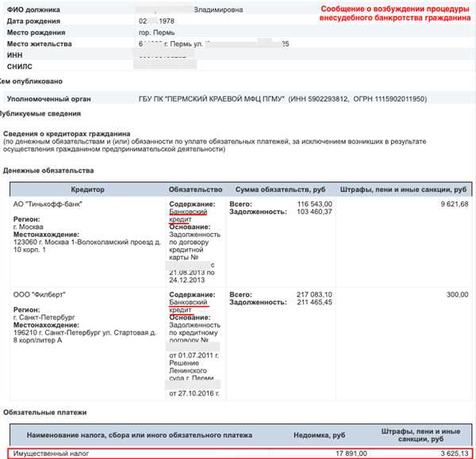The width and height of the screenshot is (476, 459).
Task: Click the 'Дата рождения' label
Action: pyautogui.click(x=33, y=21)
